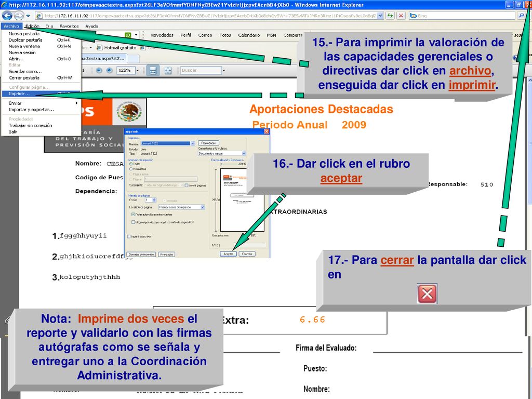Choose Nueva ventana in the Archivo menu
The width and height of the screenshot is (532, 399).
41,46
